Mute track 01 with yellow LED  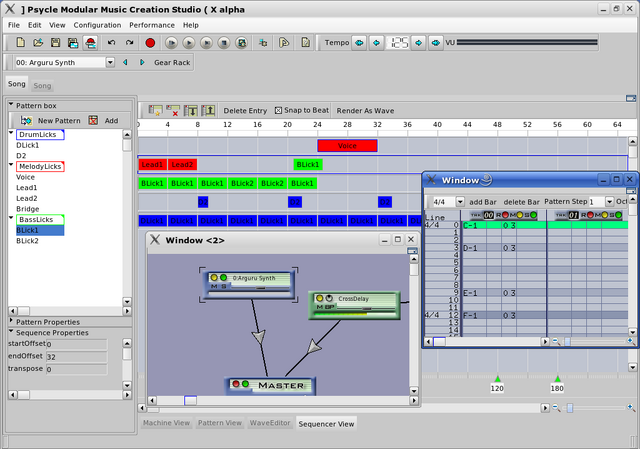pyautogui.click(x=604, y=215)
